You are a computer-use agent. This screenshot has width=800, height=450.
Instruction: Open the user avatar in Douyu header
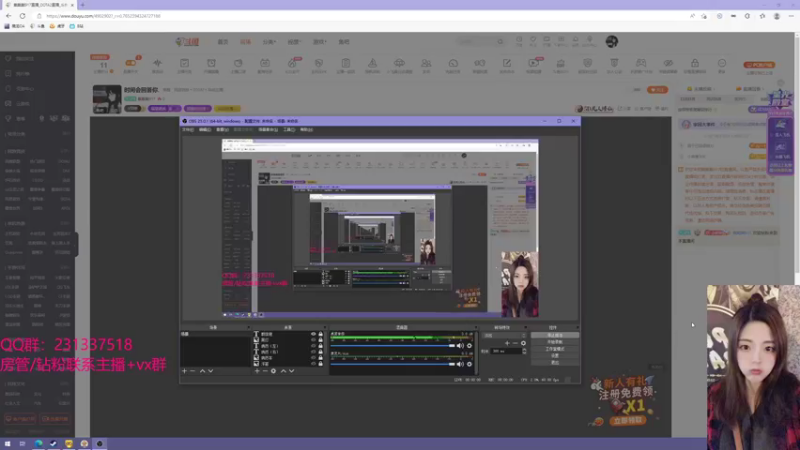click(612, 41)
